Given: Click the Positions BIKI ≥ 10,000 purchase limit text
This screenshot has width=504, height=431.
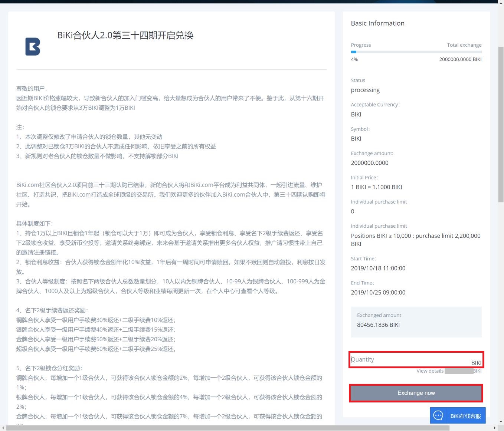Looking at the screenshot, I should pos(416,240).
